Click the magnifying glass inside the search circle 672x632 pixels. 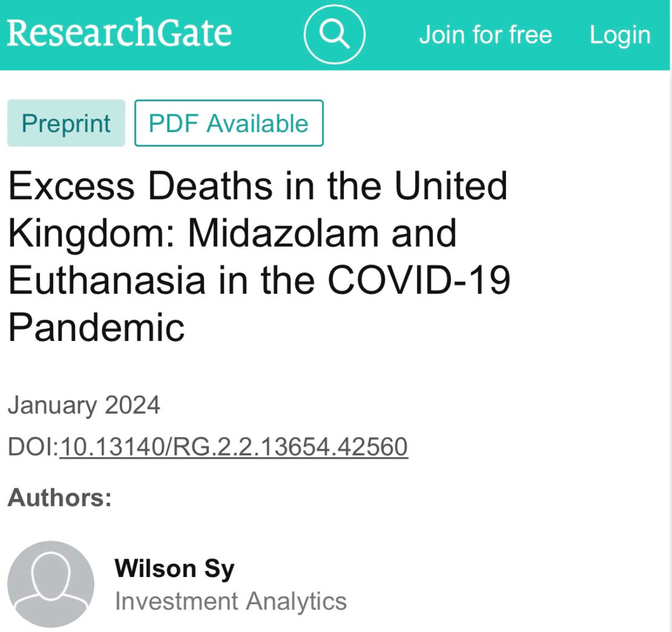334,34
